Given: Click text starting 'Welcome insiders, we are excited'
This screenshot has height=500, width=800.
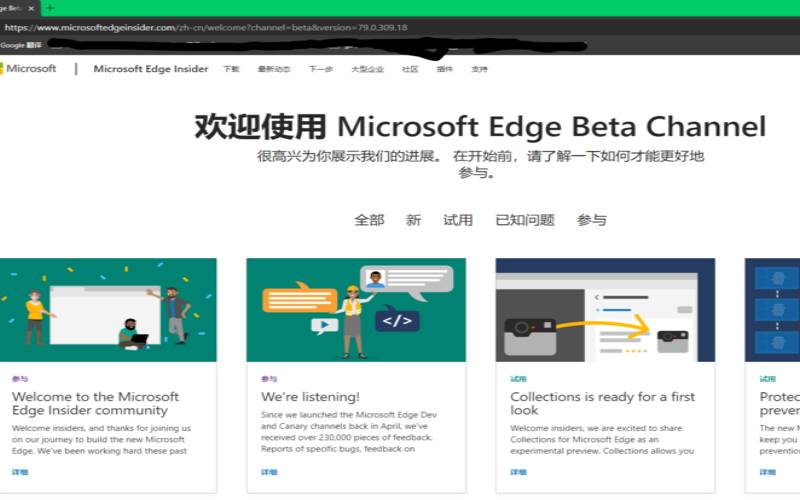Looking at the screenshot, I should pos(602,439).
